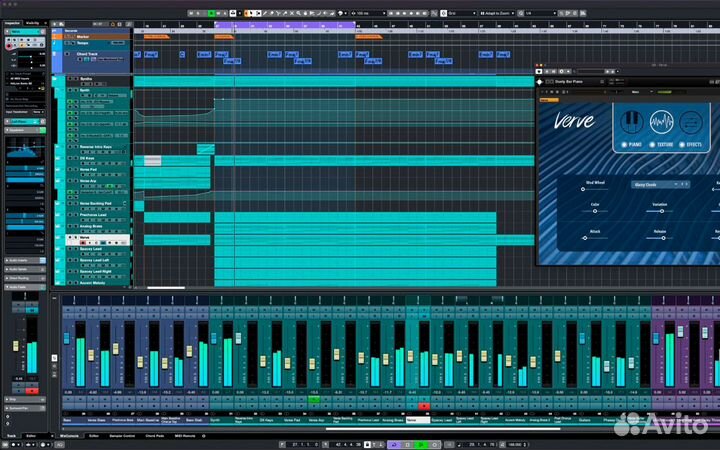Select the Verve track in track list

pos(97,240)
